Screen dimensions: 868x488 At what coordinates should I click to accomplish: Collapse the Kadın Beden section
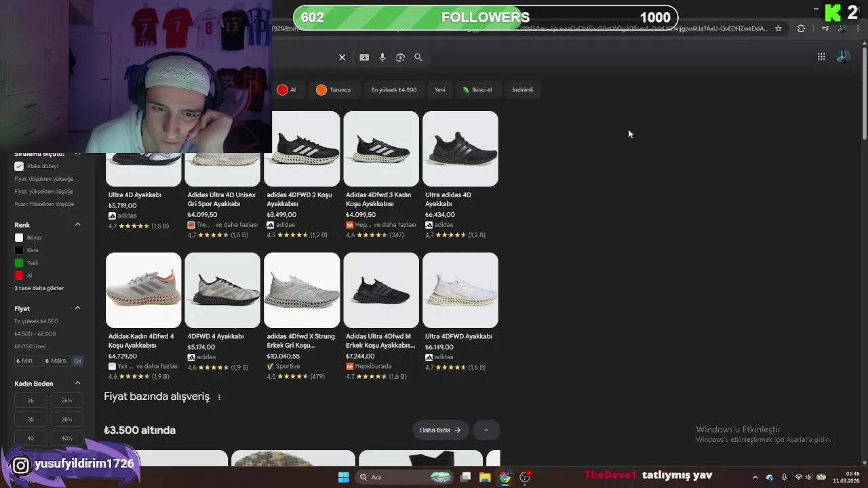coord(77,384)
